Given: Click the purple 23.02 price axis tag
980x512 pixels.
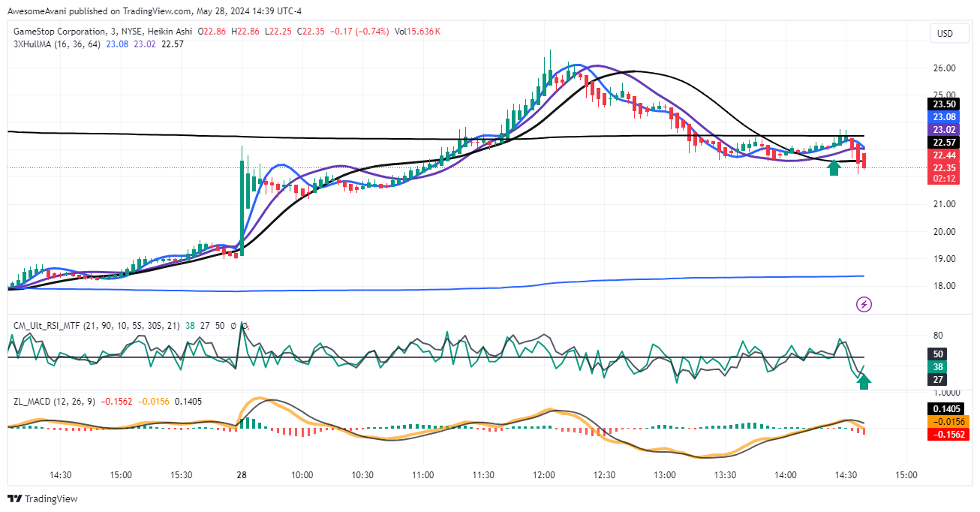Looking at the screenshot, I should coord(943,130).
